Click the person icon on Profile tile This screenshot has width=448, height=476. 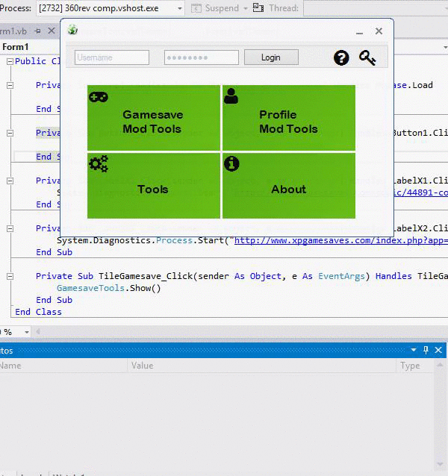[x=231, y=95]
